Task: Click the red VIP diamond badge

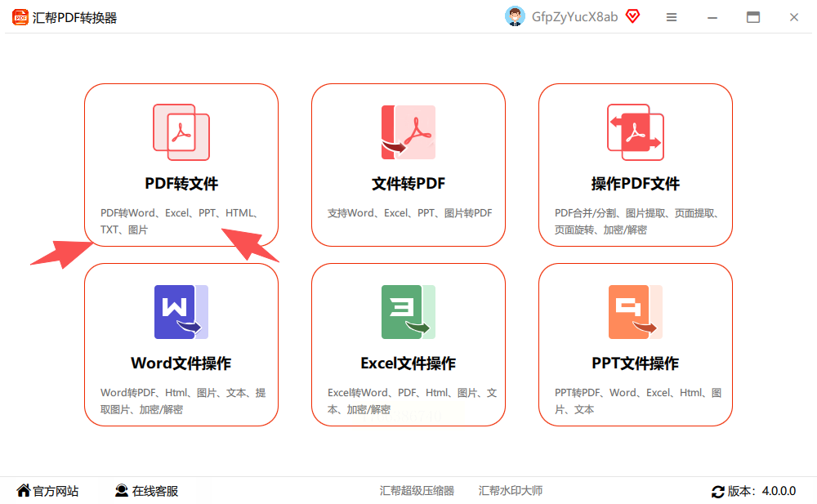Action: pos(632,16)
